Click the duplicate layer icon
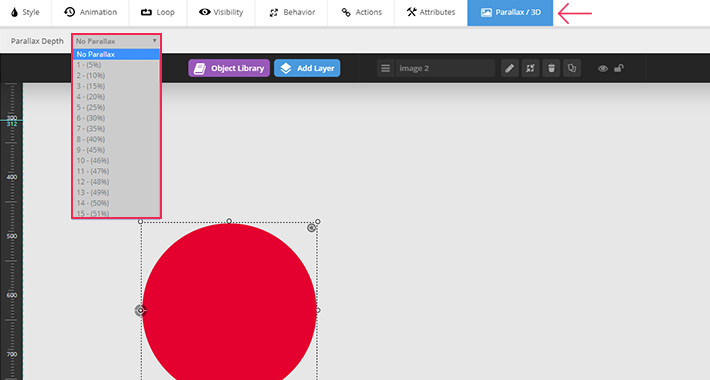 572,68
